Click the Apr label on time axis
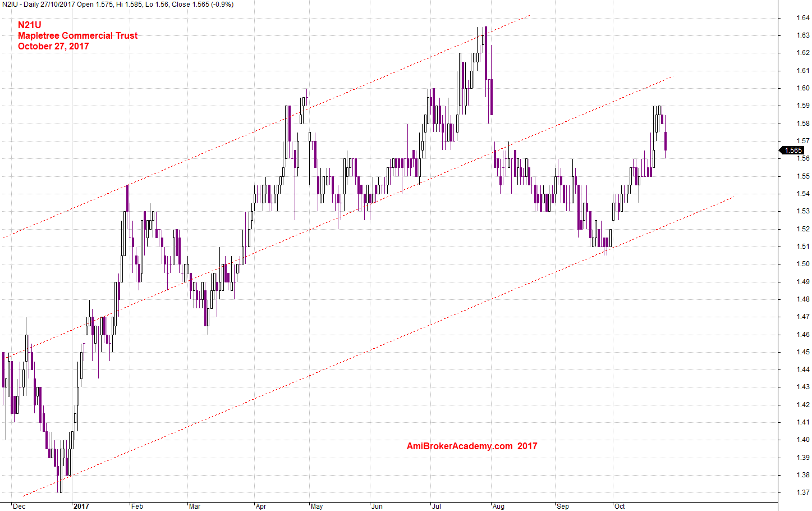 (x=261, y=507)
